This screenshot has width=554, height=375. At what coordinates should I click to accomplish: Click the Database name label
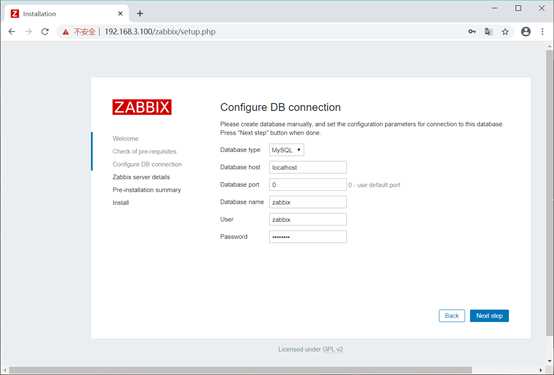pos(242,202)
